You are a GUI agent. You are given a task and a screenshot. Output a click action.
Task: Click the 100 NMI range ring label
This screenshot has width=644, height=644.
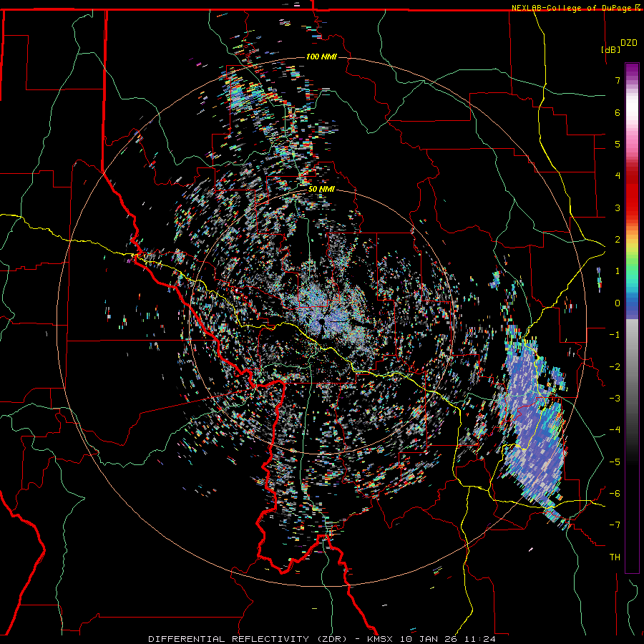(x=321, y=57)
